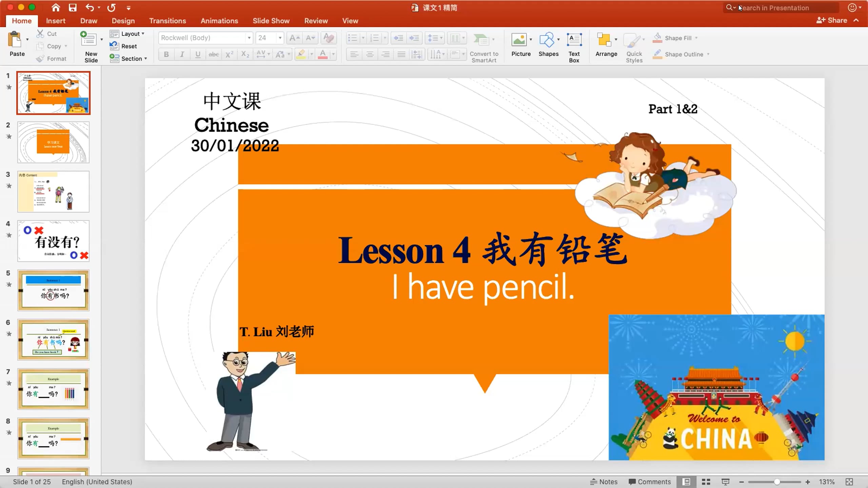Open Quick Styles
Screen dimensions: 868x488
[634, 48]
